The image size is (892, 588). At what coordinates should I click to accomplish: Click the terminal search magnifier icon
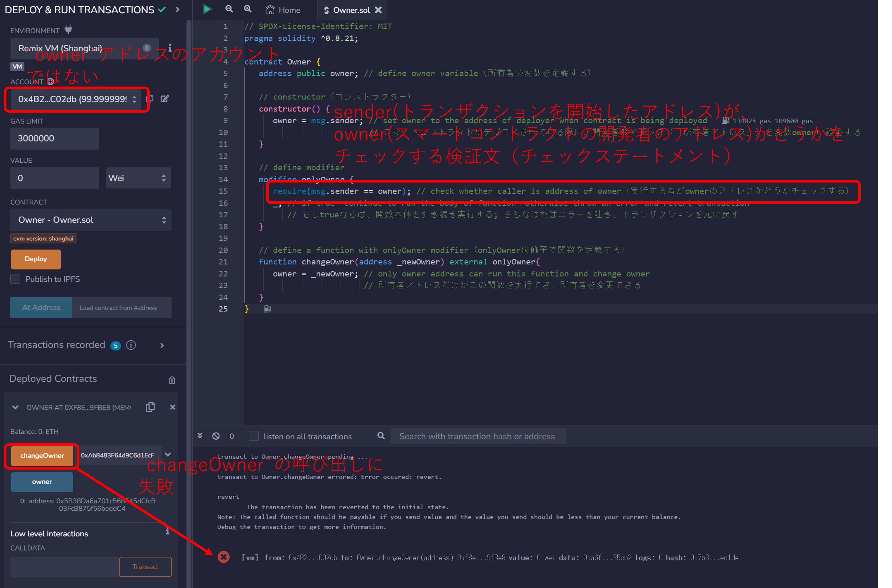tap(381, 436)
